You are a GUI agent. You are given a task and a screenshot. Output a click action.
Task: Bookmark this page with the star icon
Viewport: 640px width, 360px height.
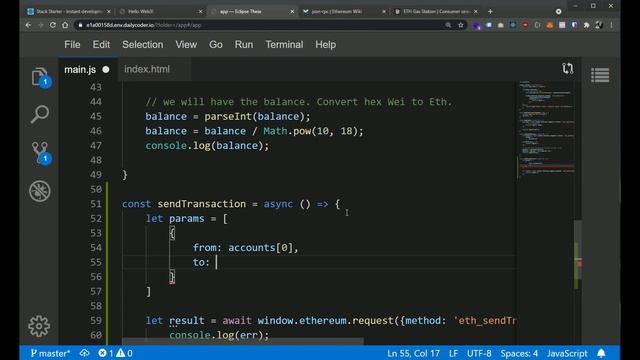point(461,25)
